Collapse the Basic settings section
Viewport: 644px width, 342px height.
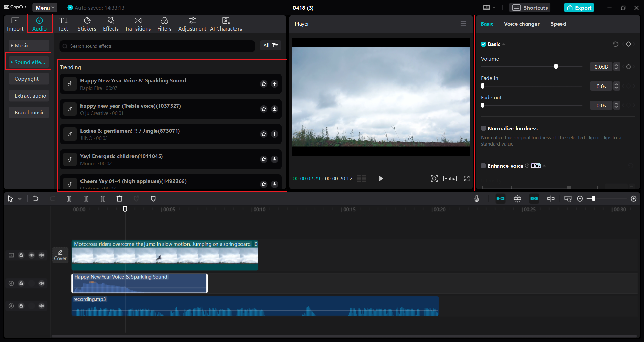pos(504,44)
